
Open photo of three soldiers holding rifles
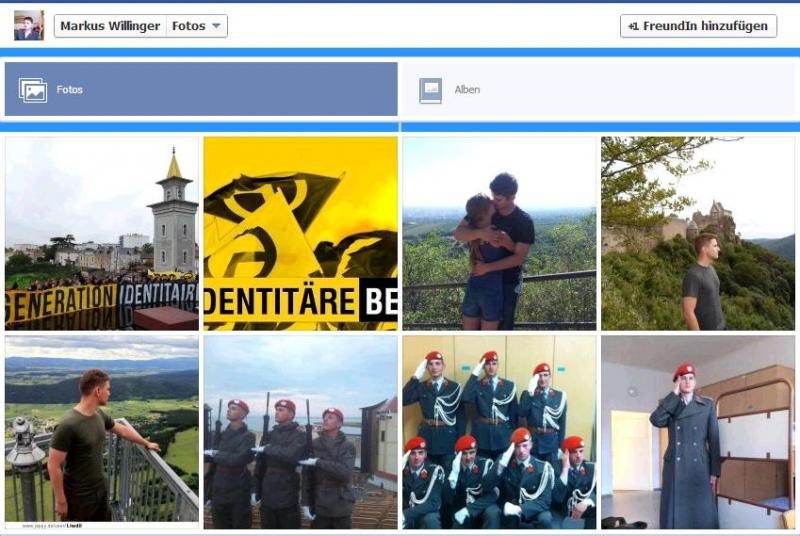(x=301, y=432)
